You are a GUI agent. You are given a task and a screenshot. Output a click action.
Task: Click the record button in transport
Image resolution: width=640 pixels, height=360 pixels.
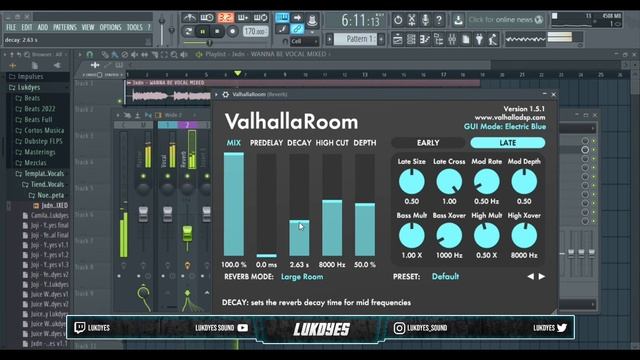232,31
